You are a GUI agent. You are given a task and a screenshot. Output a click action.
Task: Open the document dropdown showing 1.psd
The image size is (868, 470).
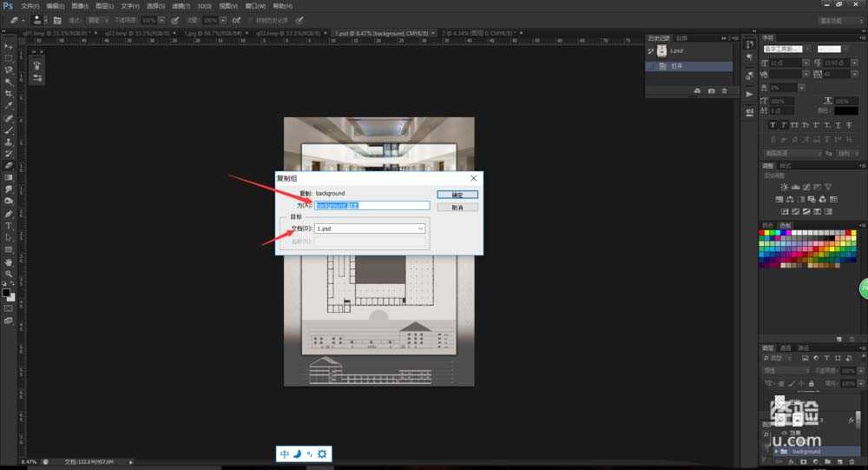coord(371,228)
